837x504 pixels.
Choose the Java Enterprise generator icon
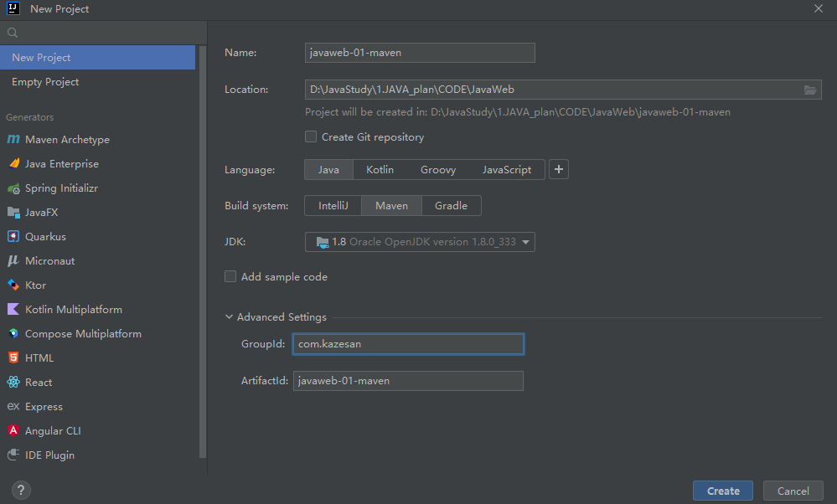click(13, 164)
